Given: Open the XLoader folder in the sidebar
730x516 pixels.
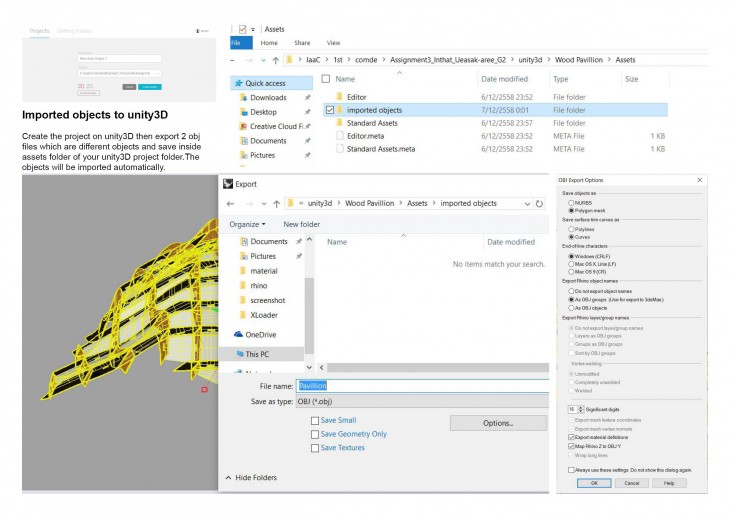Looking at the screenshot, I should (264, 313).
